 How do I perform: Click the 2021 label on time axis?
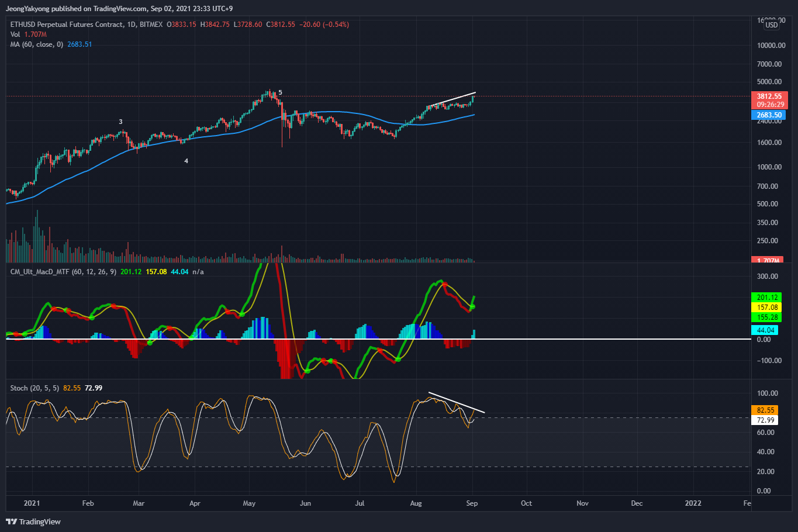coord(32,503)
